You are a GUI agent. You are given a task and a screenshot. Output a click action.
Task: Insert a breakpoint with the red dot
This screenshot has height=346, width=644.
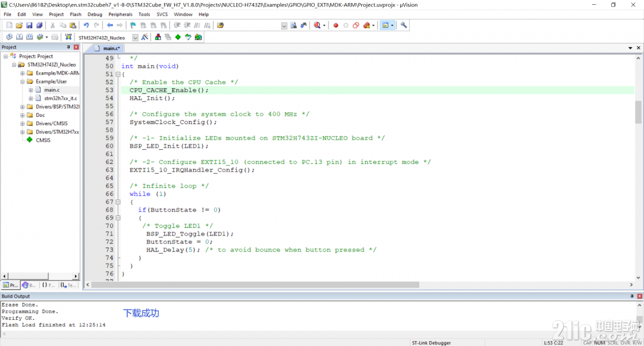click(336, 26)
